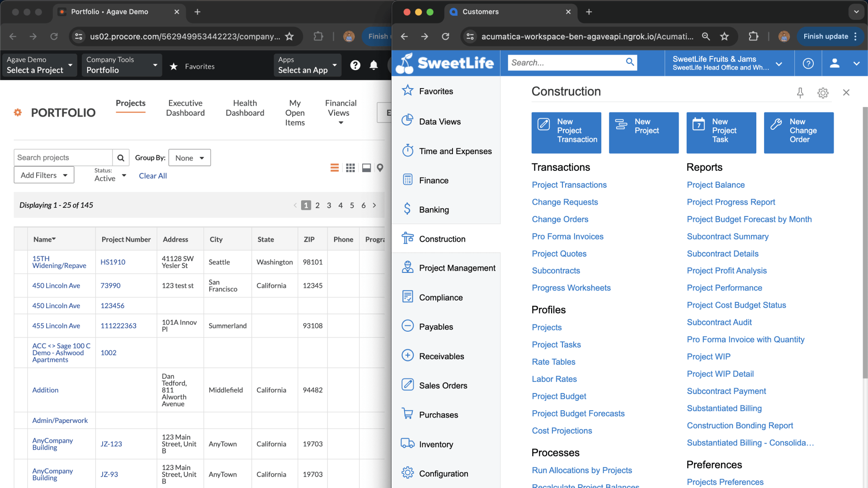Switch Portfolio to list view icon

click(x=335, y=168)
